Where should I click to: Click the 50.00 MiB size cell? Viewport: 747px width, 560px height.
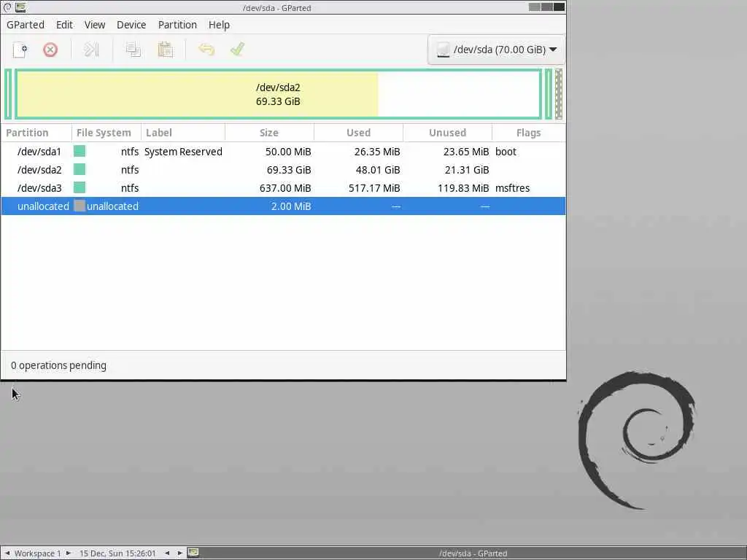[x=288, y=152]
